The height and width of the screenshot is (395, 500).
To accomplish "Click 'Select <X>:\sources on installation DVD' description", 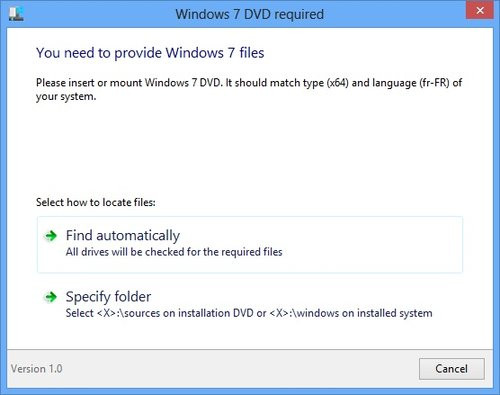I will point(249,313).
